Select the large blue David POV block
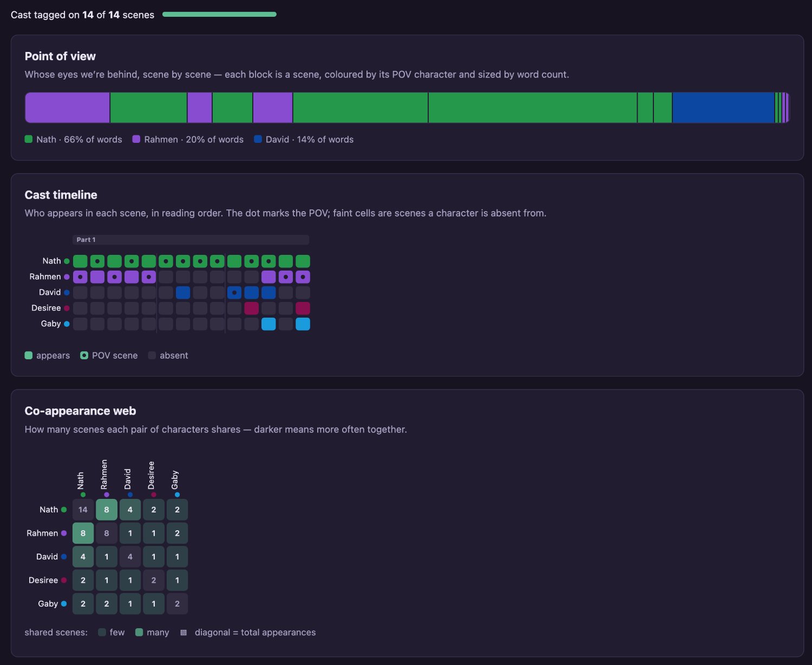This screenshot has height=665, width=812. point(724,108)
